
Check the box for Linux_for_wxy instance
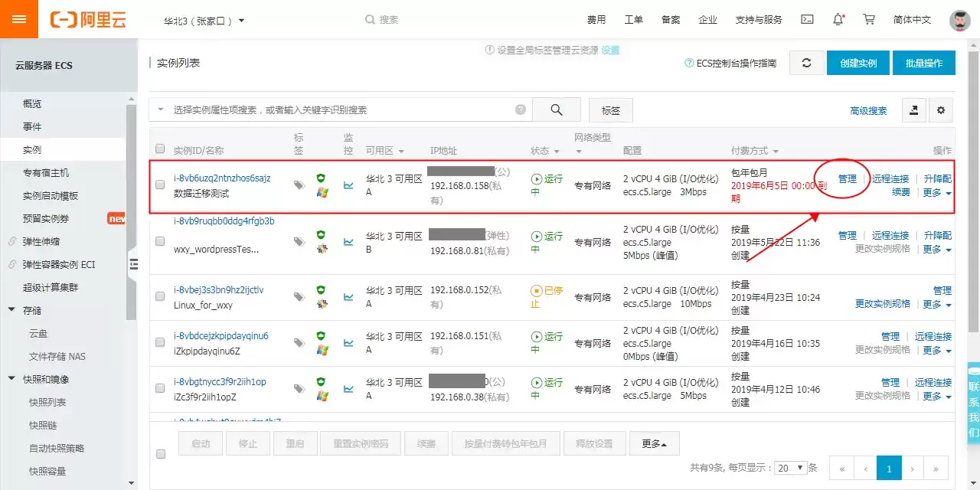tap(160, 297)
